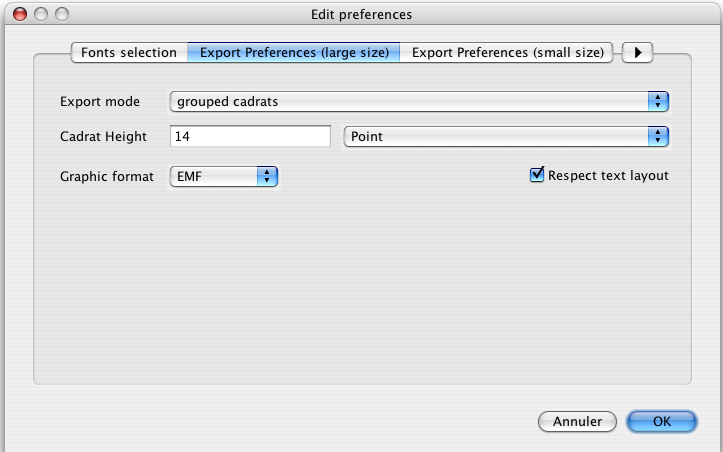Toggle Respect text layout checkbox
The width and height of the screenshot is (723, 452).
coord(537,175)
